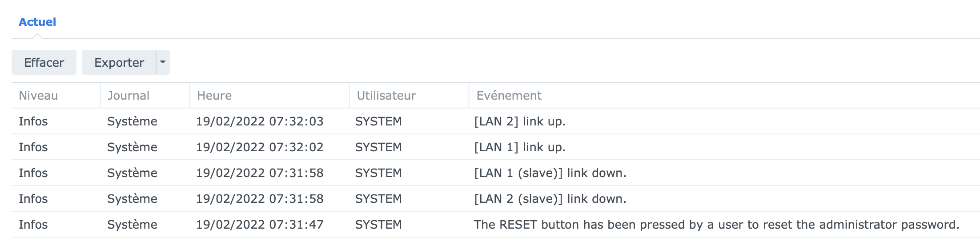This screenshot has width=980, height=242.
Task: Select the LAN 2 link up log entry
Action: tap(520, 121)
